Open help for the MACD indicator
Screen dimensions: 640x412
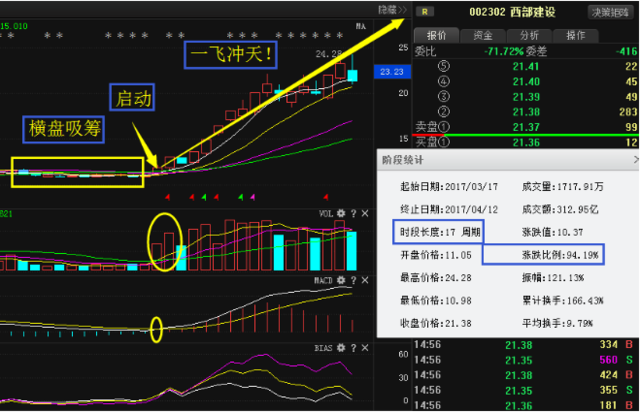click(x=353, y=280)
